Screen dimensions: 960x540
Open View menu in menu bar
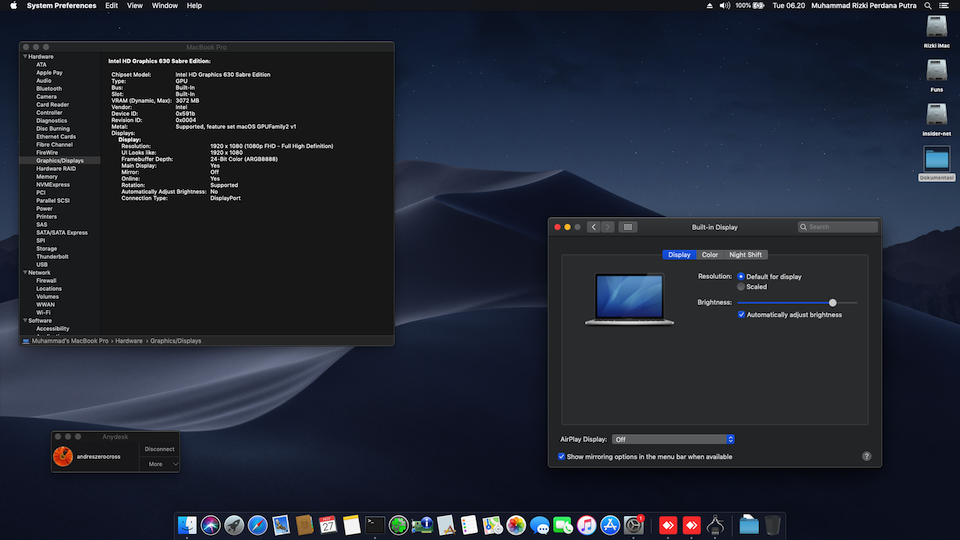coord(135,6)
